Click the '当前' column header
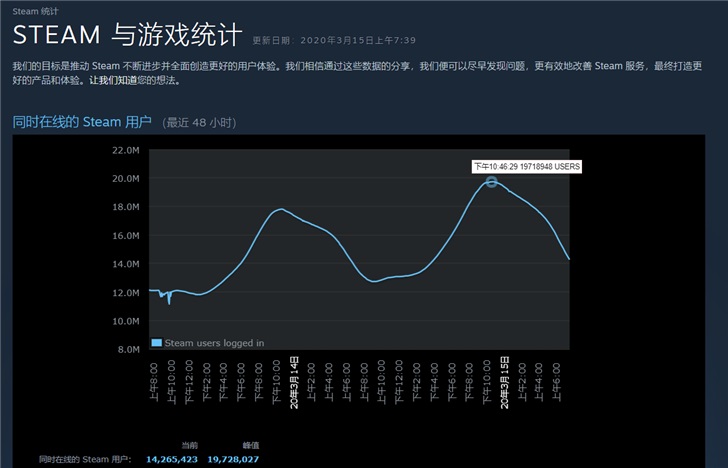Image resolution: width=728 pixels, height=468 pixels. click(x=189, y=445)
